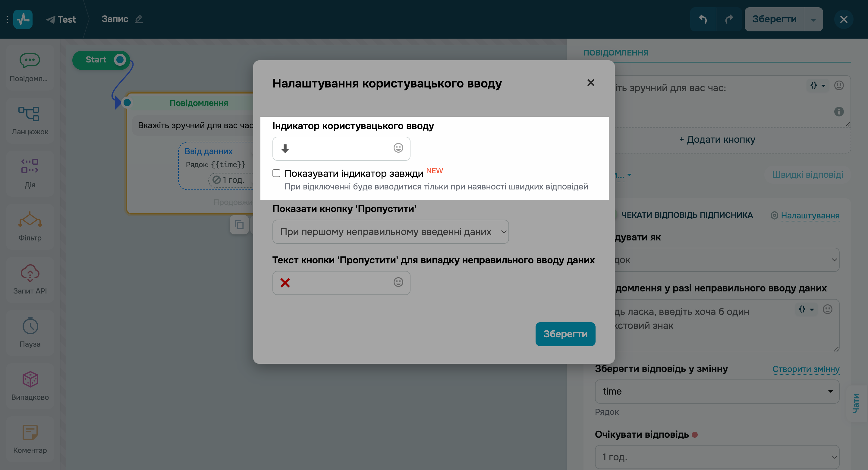
Task: Select the Пауза block tool
Action: 30,332
